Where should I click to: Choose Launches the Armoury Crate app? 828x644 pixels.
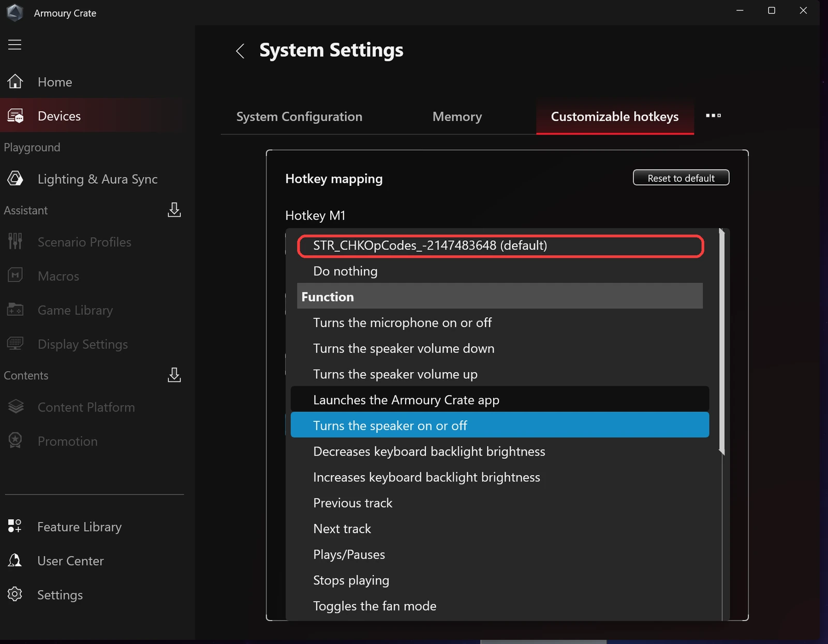point(500,400)
